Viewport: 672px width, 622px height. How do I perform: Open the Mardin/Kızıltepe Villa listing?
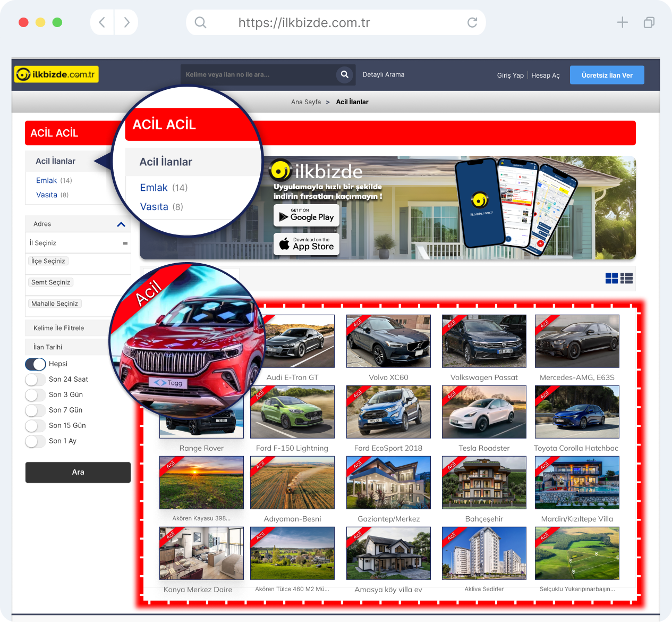(x=577, y=483)
